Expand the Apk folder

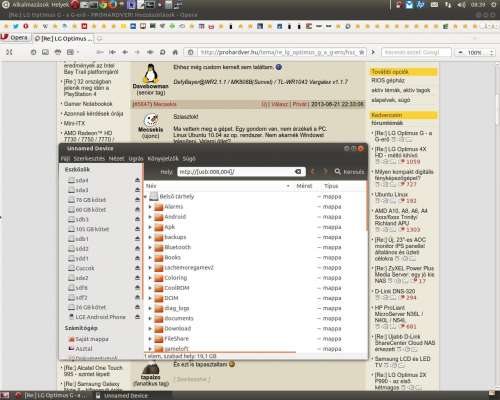coord(150,227)
